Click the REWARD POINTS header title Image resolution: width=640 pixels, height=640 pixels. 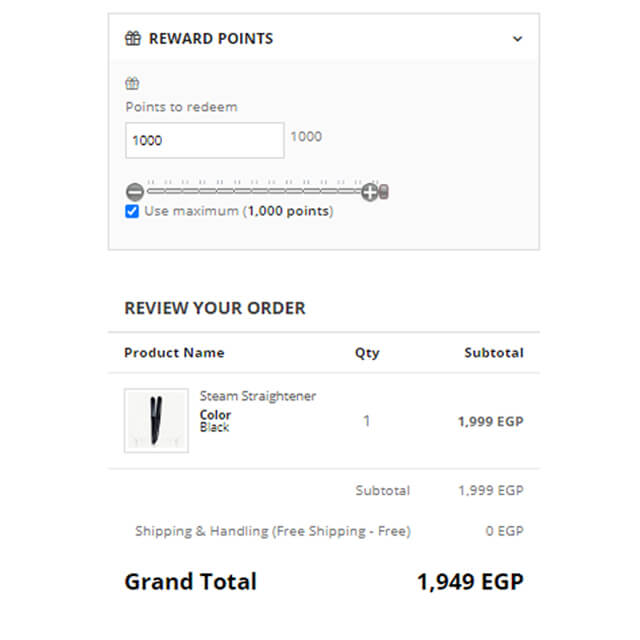(x=210, y=39)
